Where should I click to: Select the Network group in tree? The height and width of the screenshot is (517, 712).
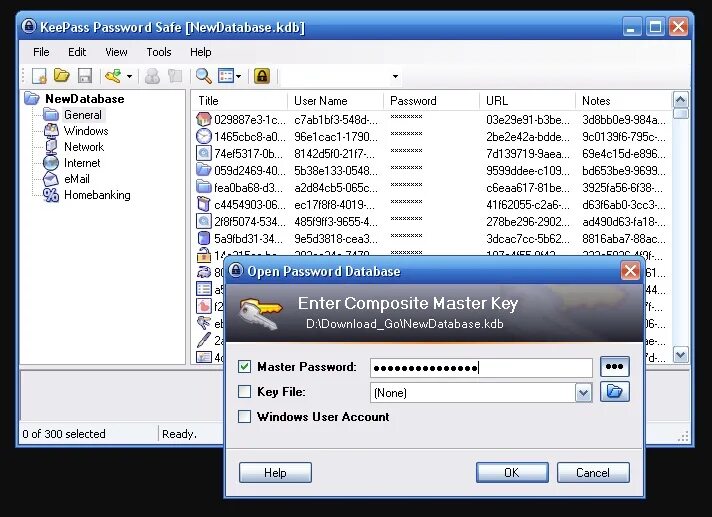pyautogui.click(x=84, y=147)
